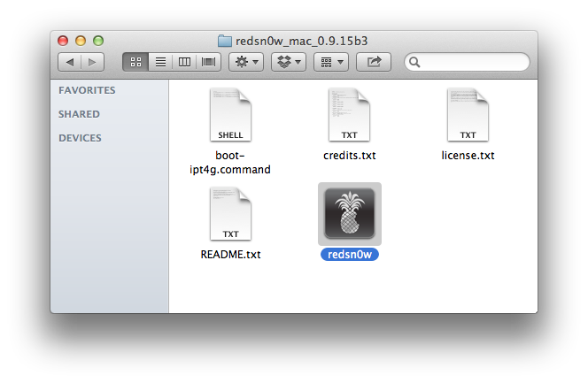Image resolution: width=588 pixels, height=383 pixels.
Task: Click the folder proxy icon in title bar
Action: click(225, 41)
